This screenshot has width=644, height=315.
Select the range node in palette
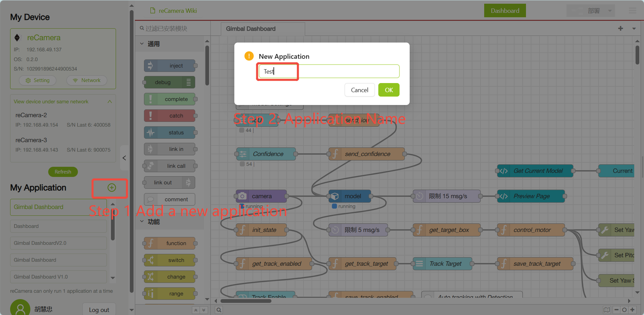coord(170,293)
